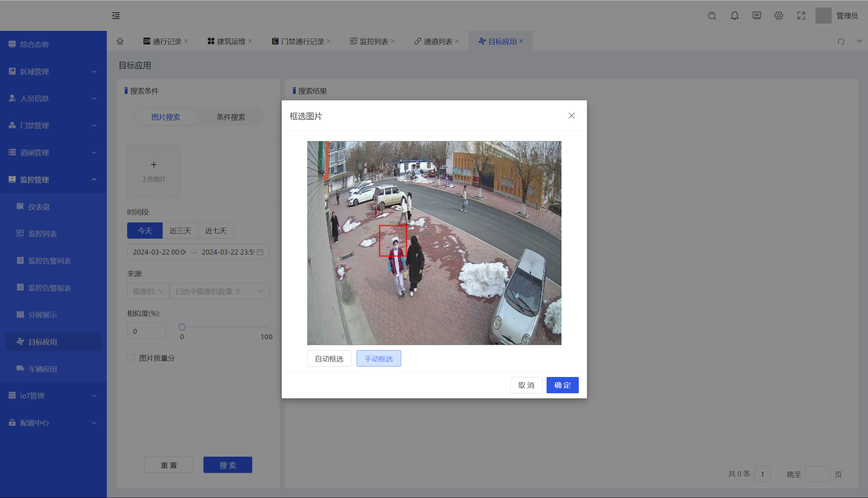Close the 框选图片 dialog

[x=571, y=116]
